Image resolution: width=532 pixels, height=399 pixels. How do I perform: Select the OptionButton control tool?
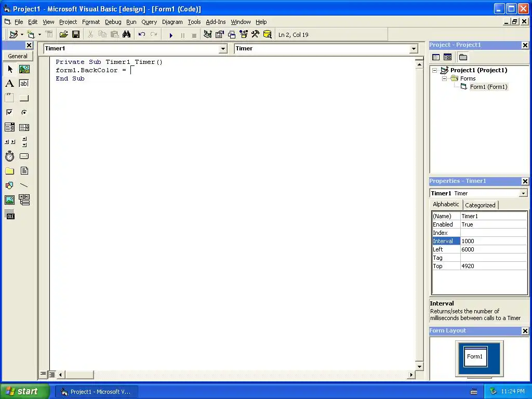tap(24, 112)
